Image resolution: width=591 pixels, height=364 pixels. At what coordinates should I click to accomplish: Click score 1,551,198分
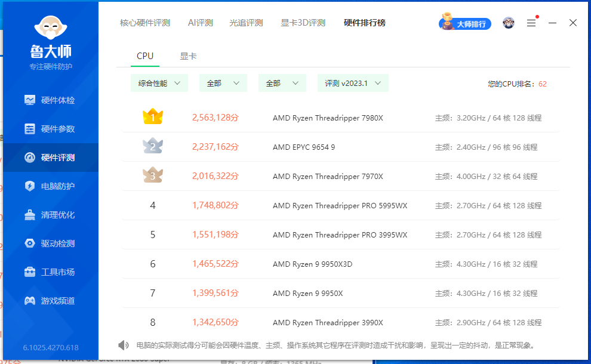coord(216,235)
